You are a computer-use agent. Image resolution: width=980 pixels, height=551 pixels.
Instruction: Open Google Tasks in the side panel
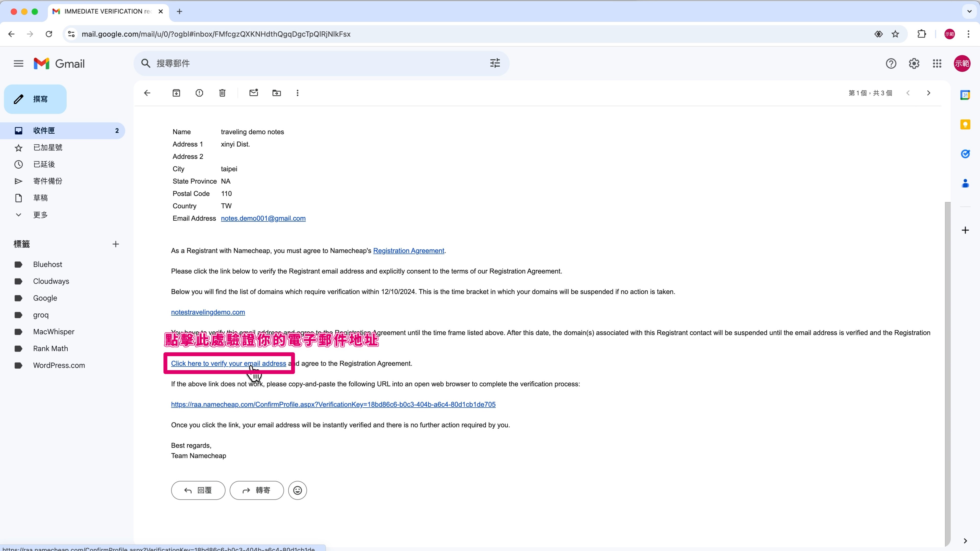tap(965, 154)
